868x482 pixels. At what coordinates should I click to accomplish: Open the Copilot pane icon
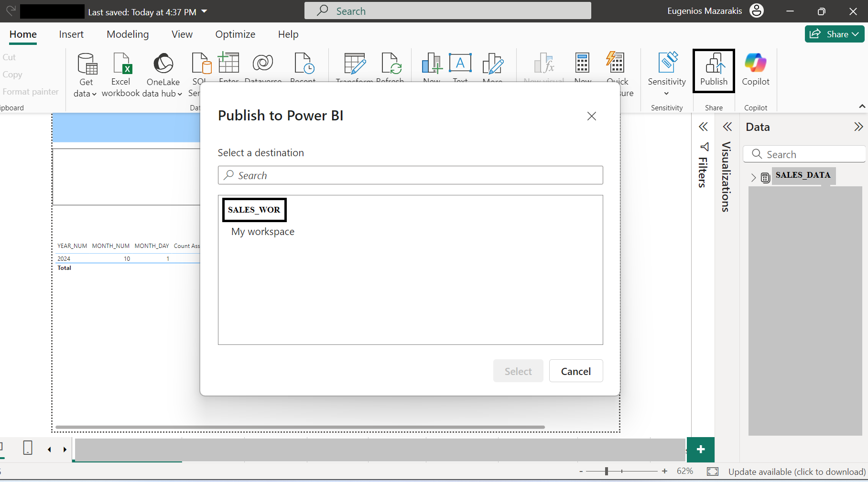(x=756, y=63)
